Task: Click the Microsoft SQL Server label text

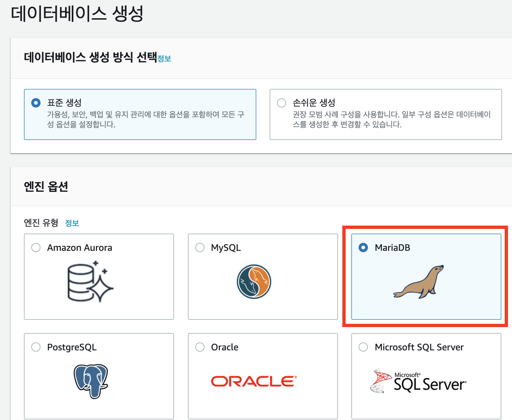Action: click(419, 347)
